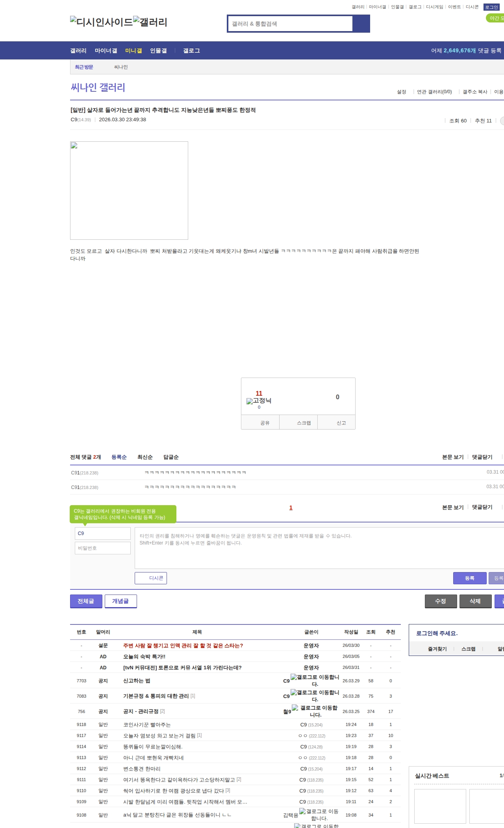Click the 고정닉 recommend icon
Viewport: 504px width, 828px height.
click(x=259, y=400)
